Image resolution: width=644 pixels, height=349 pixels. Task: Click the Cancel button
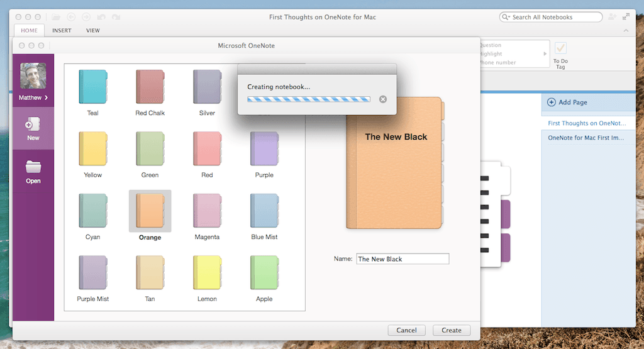[x=407, y=330]
